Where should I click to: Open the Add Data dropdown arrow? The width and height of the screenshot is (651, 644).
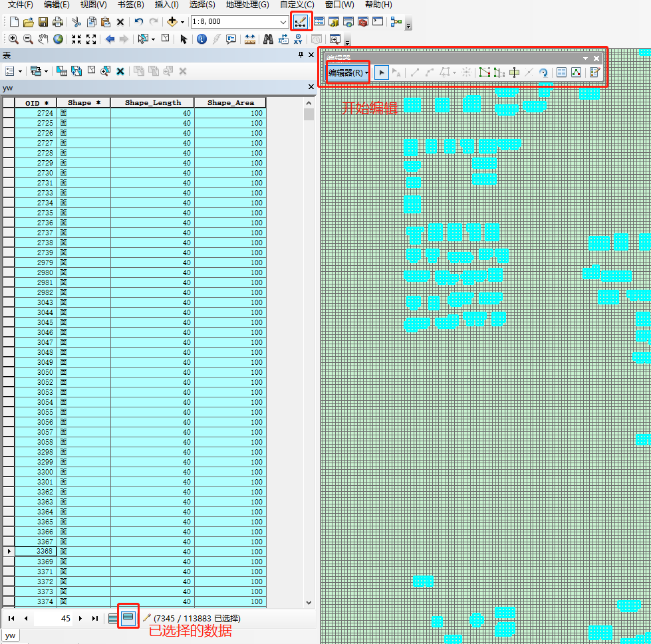182,22
